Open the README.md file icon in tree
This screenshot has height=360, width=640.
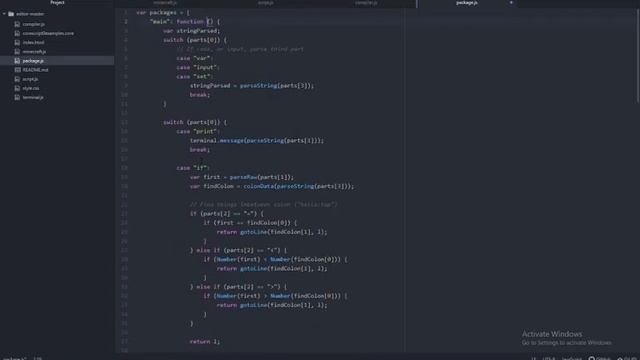tap(17, 70)
